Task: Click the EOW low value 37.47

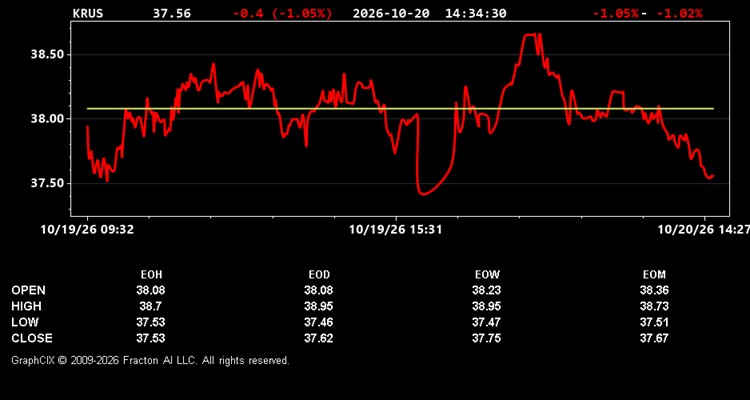Action: click(x=486, y=322)
